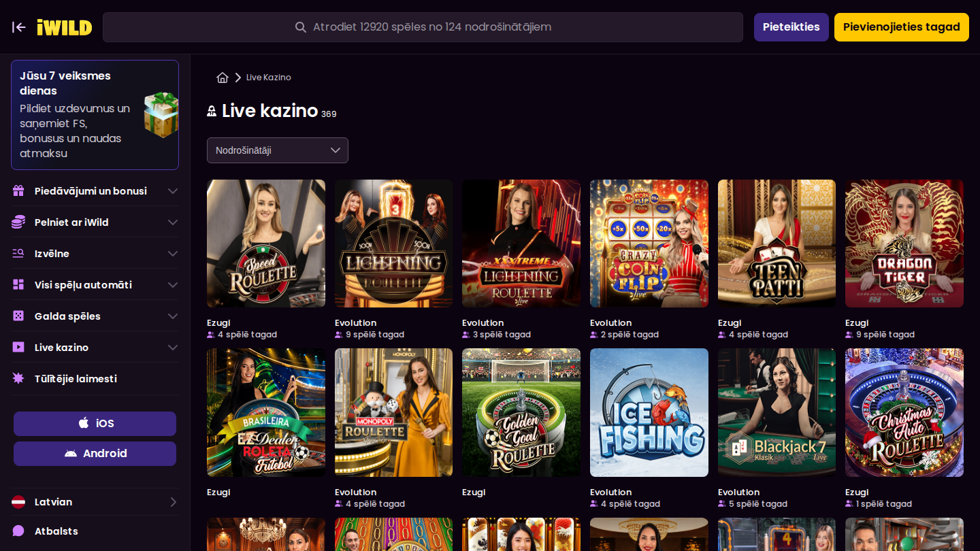
Task: Open the Lightning Roulette game thumbnail
Action: 393,244
